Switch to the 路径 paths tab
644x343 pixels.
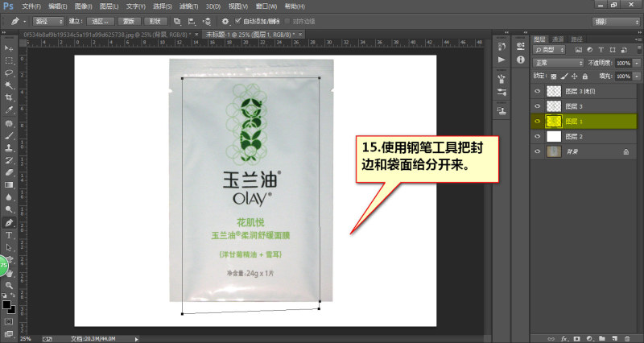(x=576, y=39)
